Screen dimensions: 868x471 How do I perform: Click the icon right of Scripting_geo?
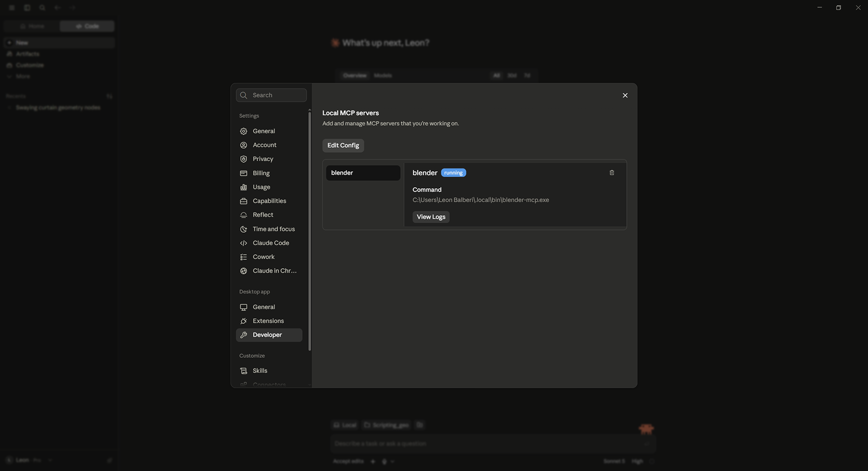(419, 425)
